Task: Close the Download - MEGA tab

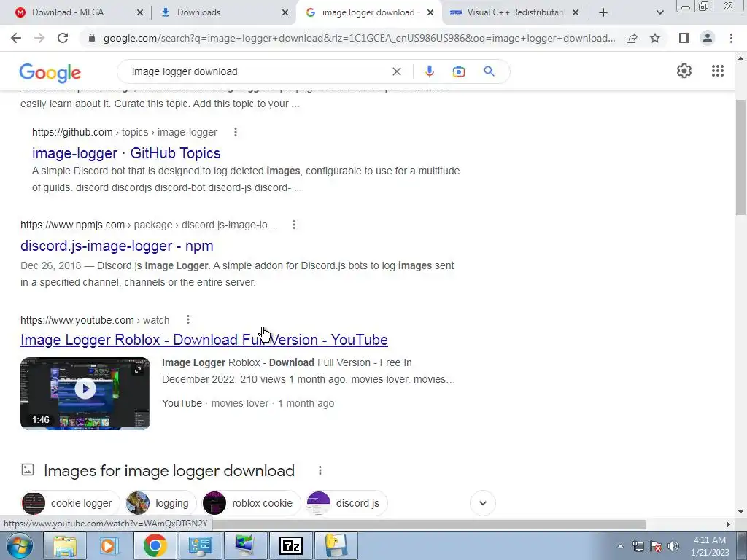Action: 140,13
